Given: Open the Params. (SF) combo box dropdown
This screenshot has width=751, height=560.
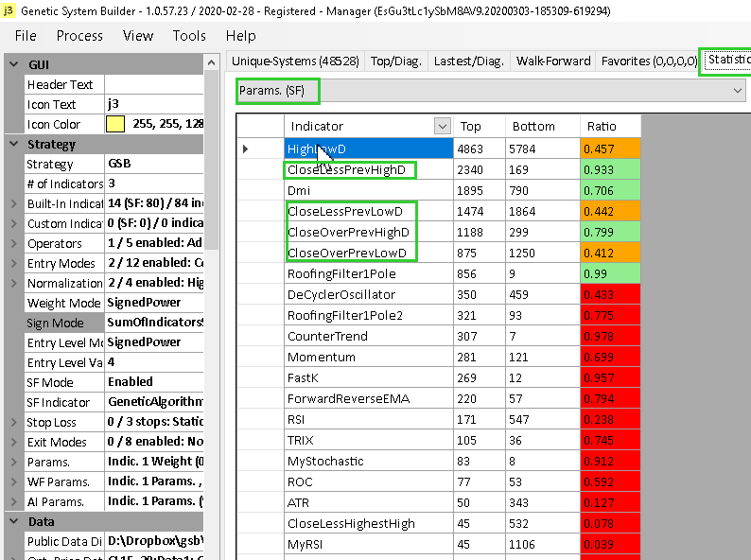Looking at the screenshot, I should click(738, 91).
